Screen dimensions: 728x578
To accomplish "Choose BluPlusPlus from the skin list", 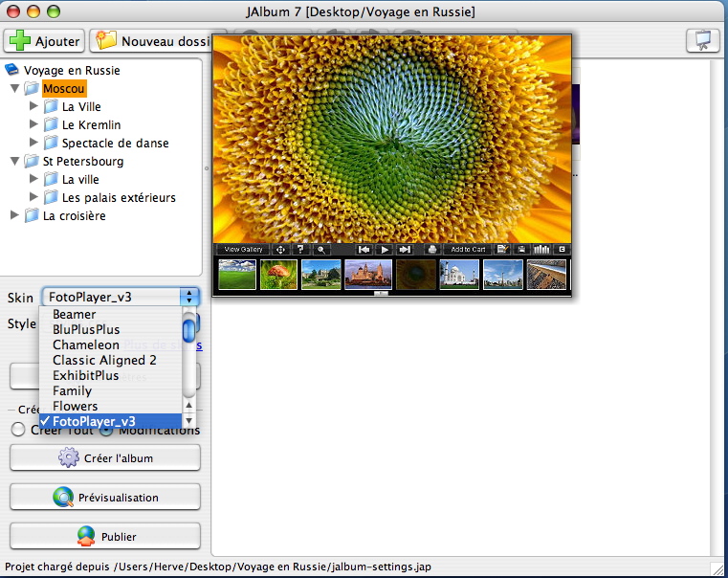I will click(111, 329).
